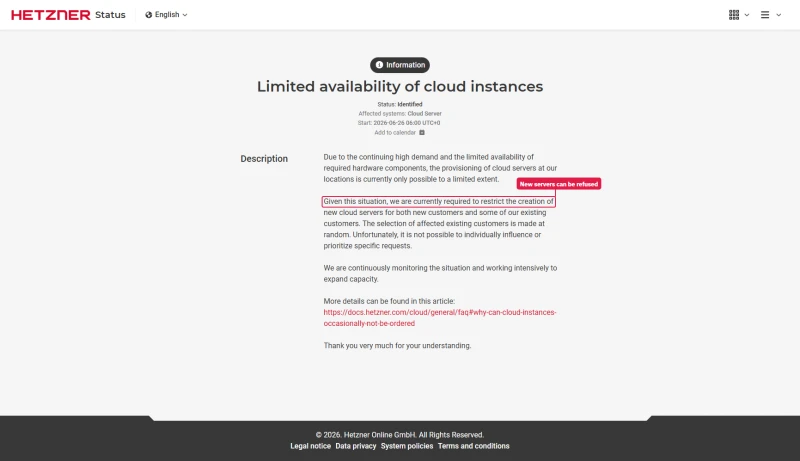Open the Terms and conditions footer link

[x=473, y=446]
